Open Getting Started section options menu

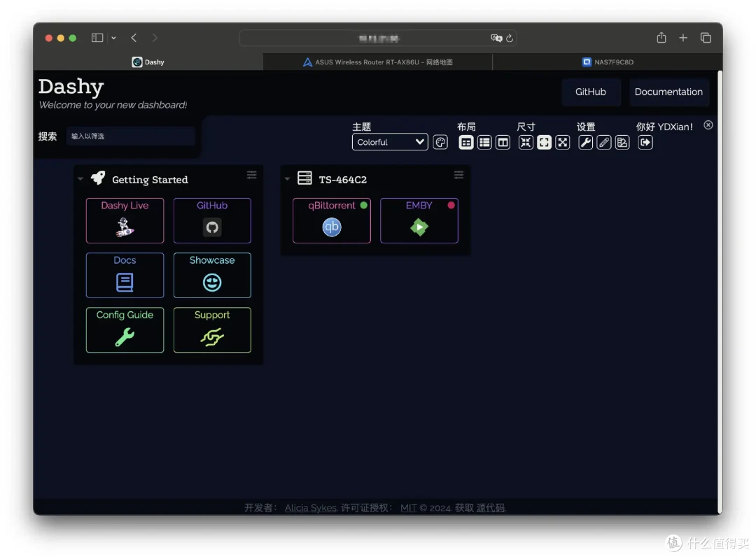pos(252,175)
